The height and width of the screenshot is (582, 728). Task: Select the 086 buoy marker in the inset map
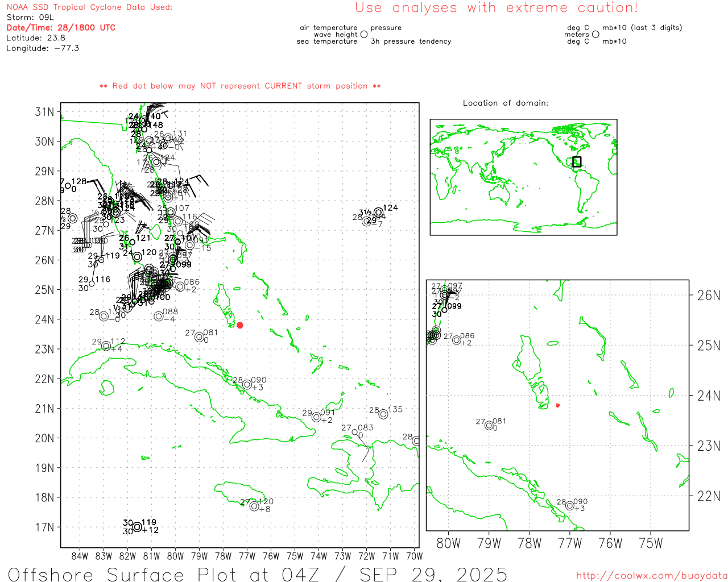[457, 340]
